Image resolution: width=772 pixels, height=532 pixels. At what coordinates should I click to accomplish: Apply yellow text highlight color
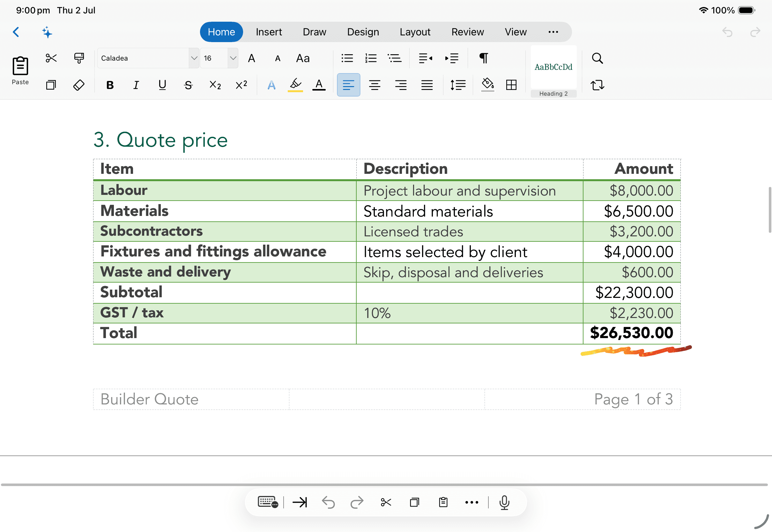295,85
